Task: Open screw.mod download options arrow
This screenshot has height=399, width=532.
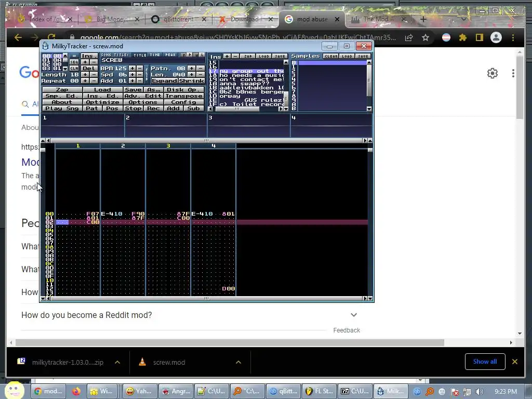Action: [x=238, y=362]
